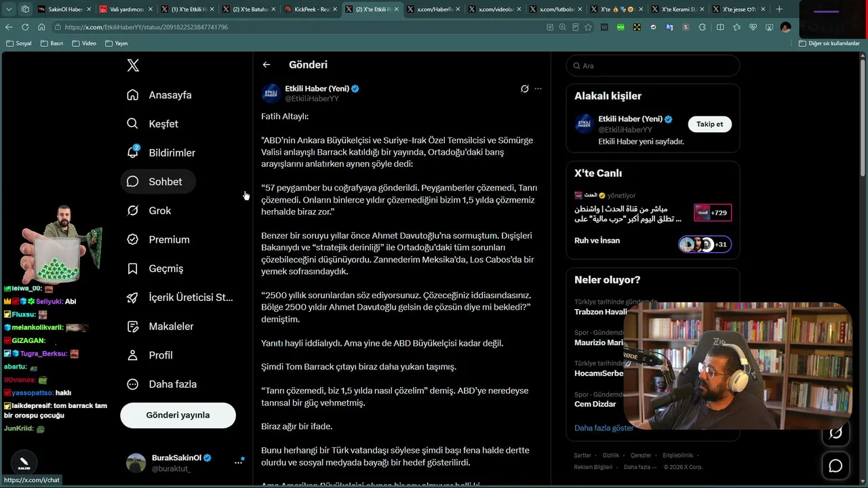Click the workspaces icon left of the tabs

pyautogui.click(x=25, y=9)
